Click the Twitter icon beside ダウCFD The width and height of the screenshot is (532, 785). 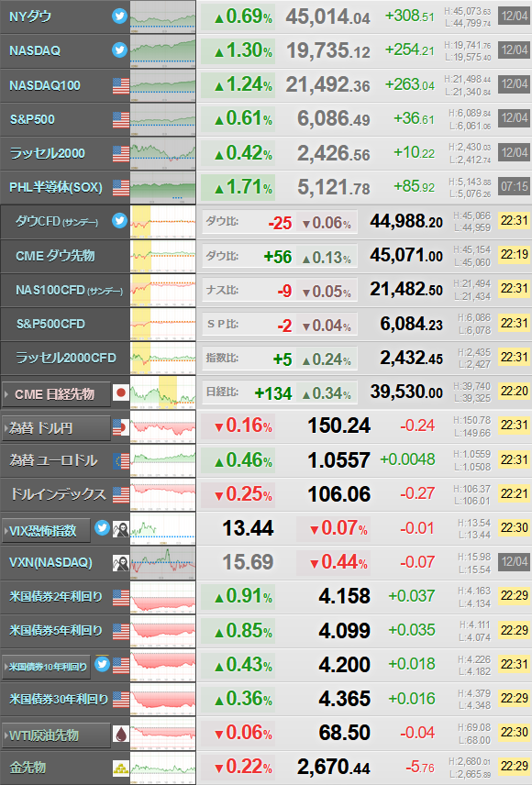tap(119, 220)
